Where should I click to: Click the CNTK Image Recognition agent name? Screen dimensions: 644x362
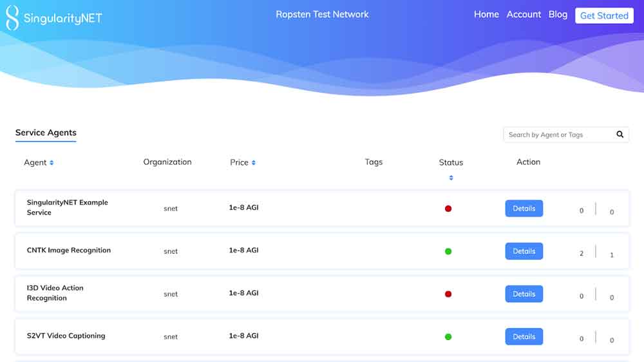click(69, 251)
